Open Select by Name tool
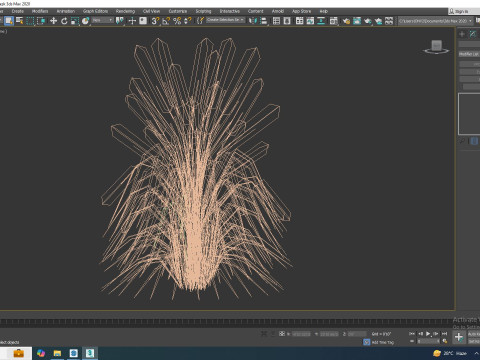The image size is (480, 360). [x=20, y=21]
